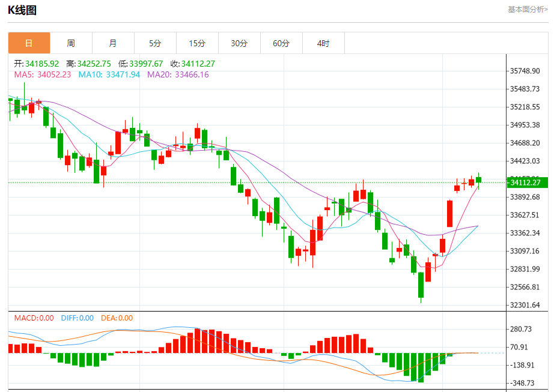Screen dimensions: 554x392
Task: Click the high price 34252.75
Action: pyautogui.click(x=94, y=64)
